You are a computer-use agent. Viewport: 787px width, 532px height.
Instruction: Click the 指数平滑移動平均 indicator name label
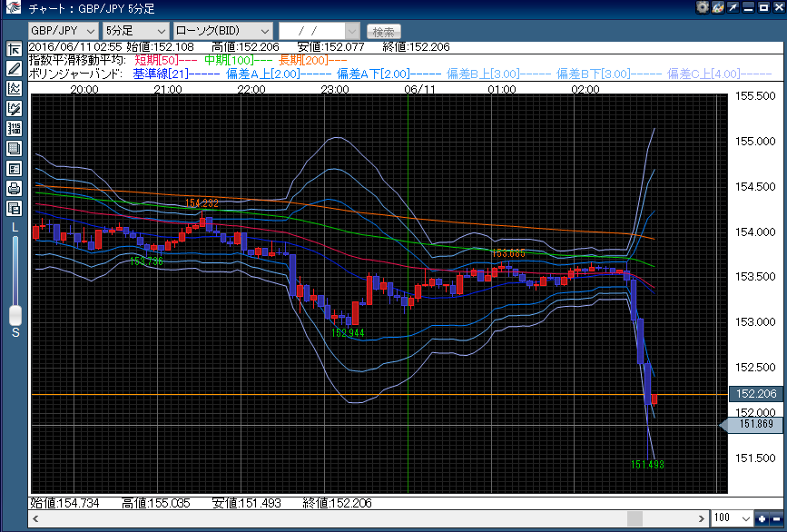coord(78,61)
